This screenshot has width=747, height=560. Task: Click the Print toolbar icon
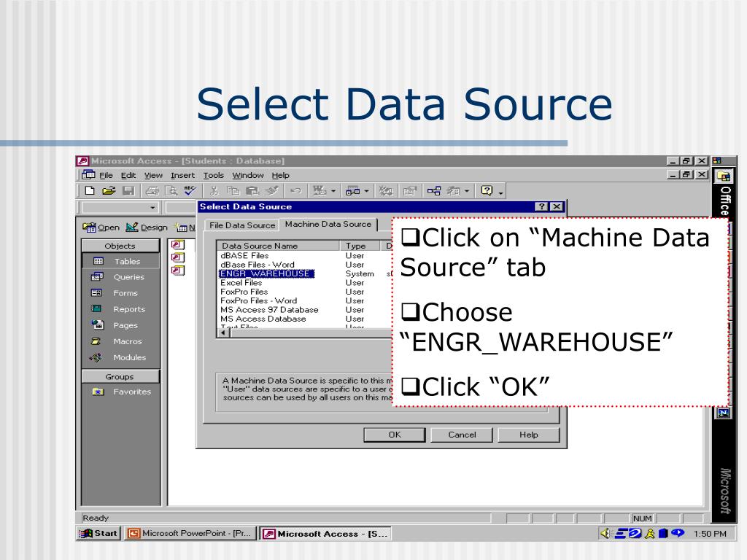(x=152, y=191)
